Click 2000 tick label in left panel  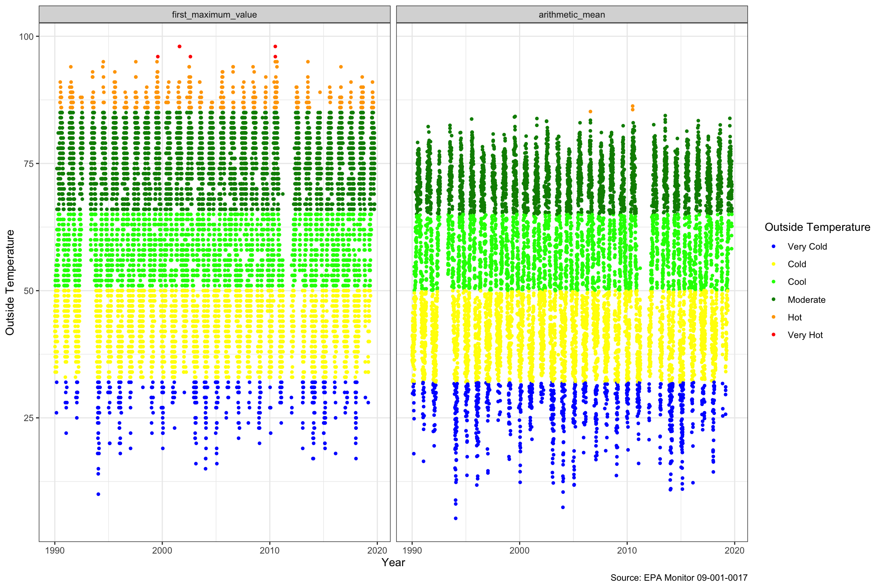pos(162,550)
